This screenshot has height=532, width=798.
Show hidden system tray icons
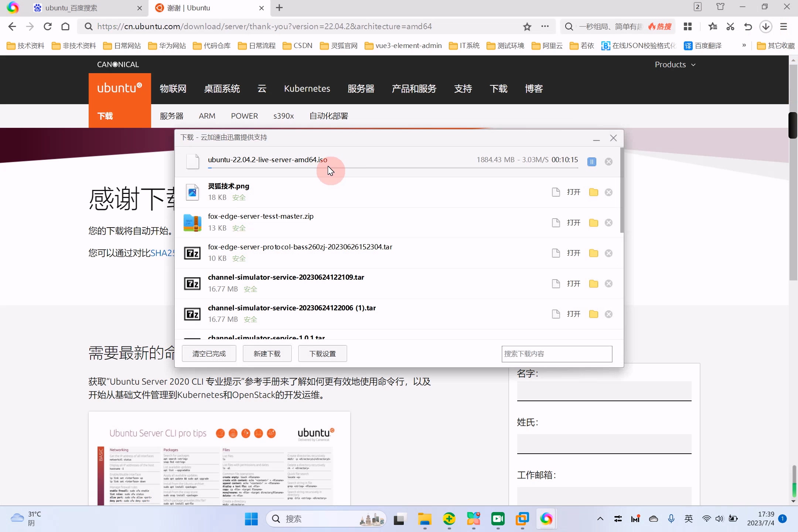(x=600, y=519)
